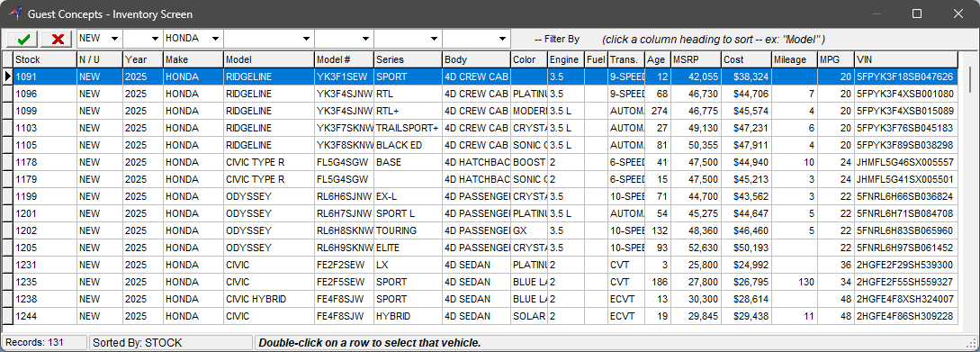Sort by the Year column heading
980x352 pixels.
click(143, 59)
